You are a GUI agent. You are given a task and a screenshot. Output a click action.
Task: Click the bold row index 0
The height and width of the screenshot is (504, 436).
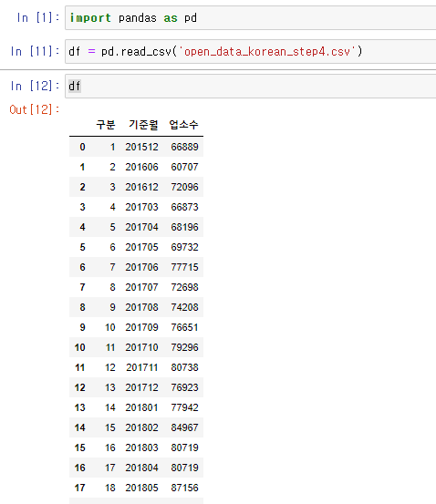(x=82, y=147)
